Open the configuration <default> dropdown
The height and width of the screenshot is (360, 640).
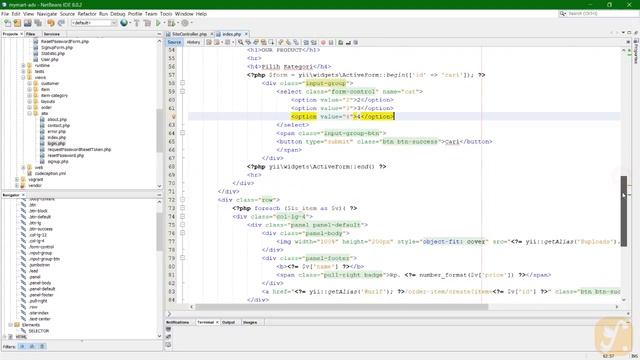(94, 23)
